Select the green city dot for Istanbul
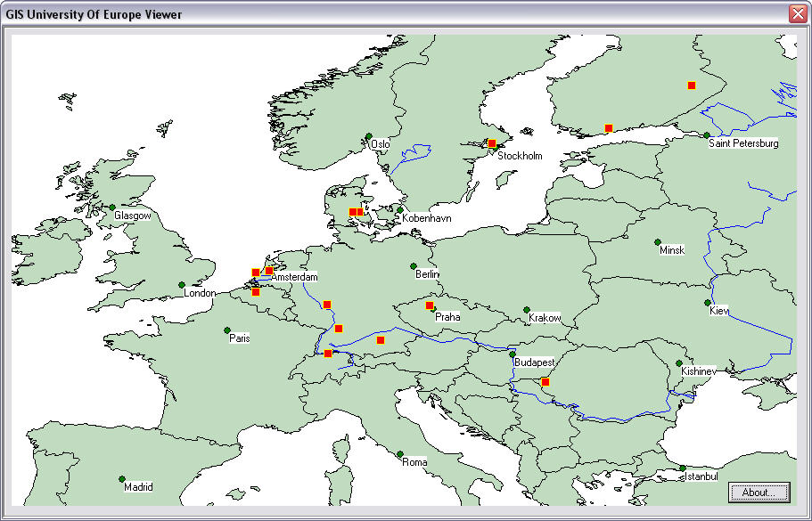This screenshot has width=812, height=521. coord(683,468)
